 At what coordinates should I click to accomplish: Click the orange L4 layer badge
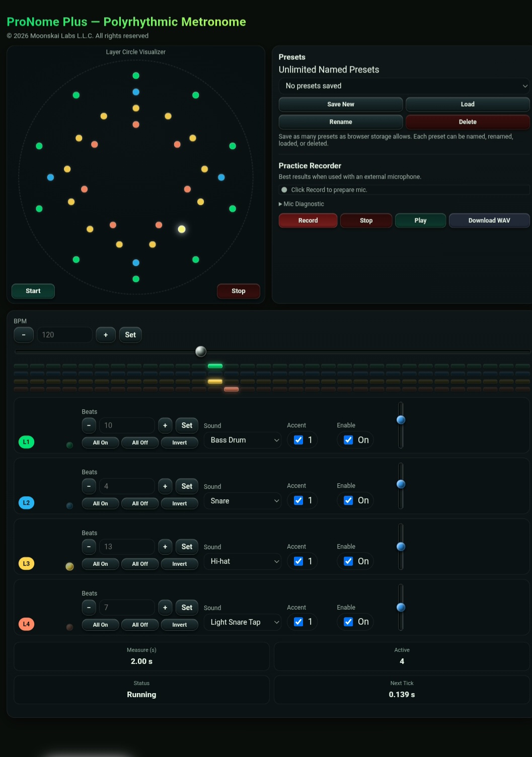tap(26, 624)
